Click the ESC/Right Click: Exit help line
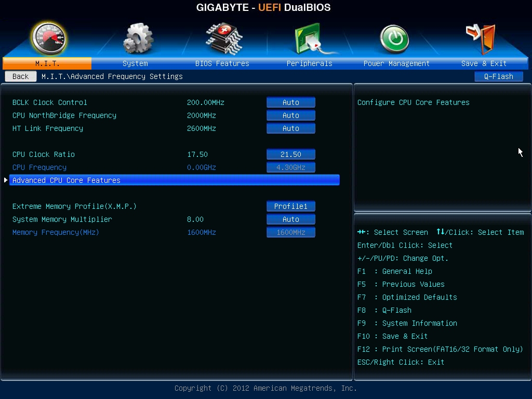Viewport: 532px width, 399px height. (401, 362)
